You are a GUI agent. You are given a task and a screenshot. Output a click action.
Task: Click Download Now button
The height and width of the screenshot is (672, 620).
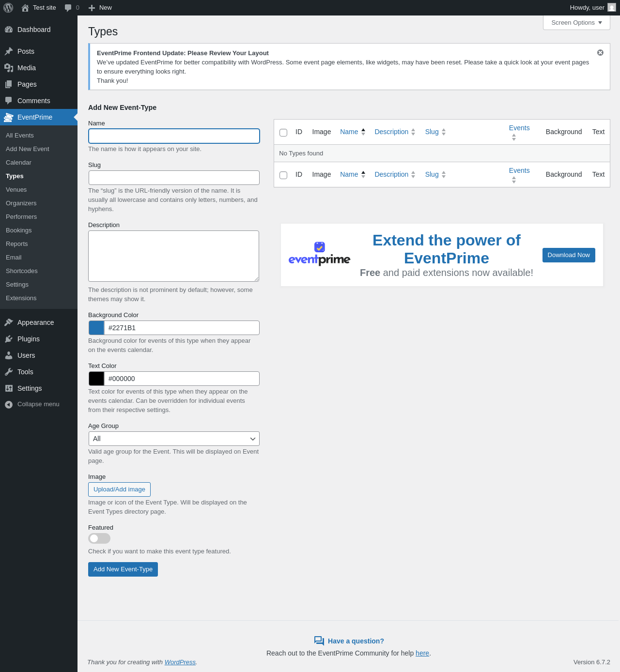[x=569, y=255]
